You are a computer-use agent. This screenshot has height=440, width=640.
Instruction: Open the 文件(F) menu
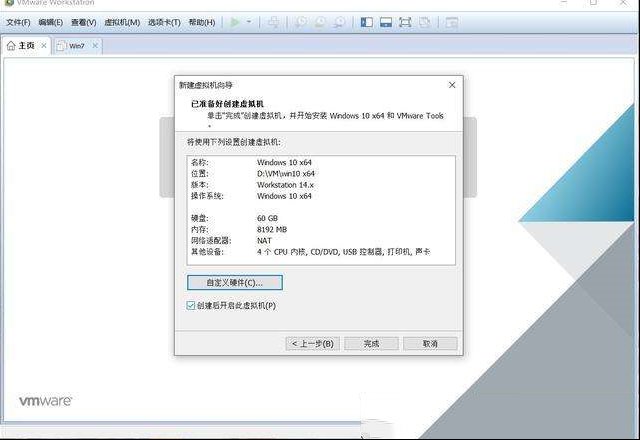(18, 22)
